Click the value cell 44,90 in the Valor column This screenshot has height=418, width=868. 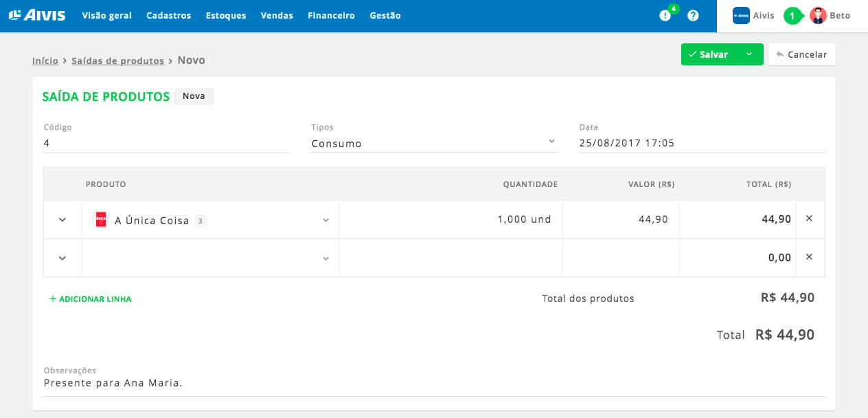[621, 219]
